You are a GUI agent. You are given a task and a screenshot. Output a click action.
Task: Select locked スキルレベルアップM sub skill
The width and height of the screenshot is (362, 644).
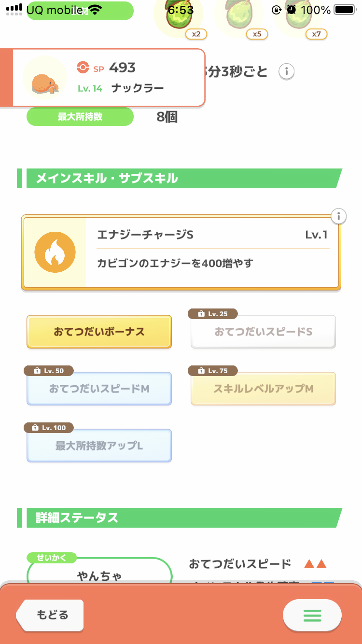[x=263, y=389]
